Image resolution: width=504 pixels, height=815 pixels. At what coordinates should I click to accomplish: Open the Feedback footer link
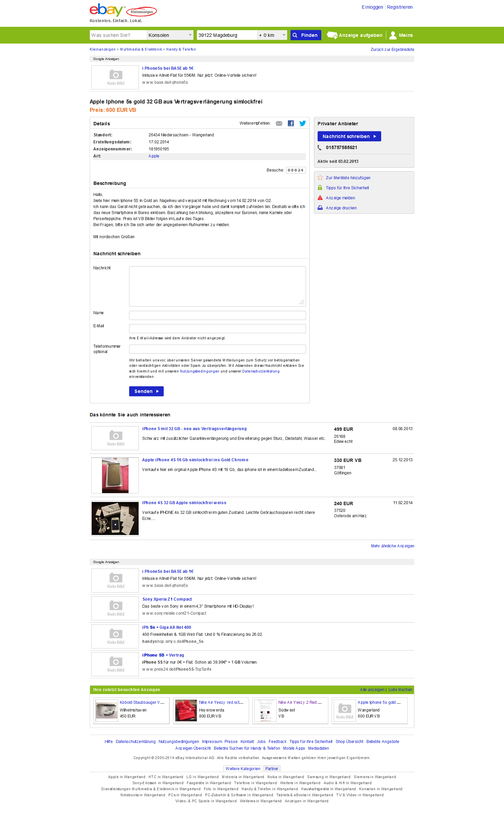[277, 742]
